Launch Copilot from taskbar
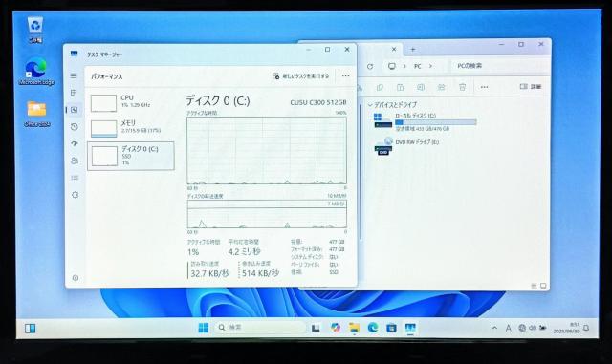612x364 pixels. pyautogui.click(x=335, y=328)
